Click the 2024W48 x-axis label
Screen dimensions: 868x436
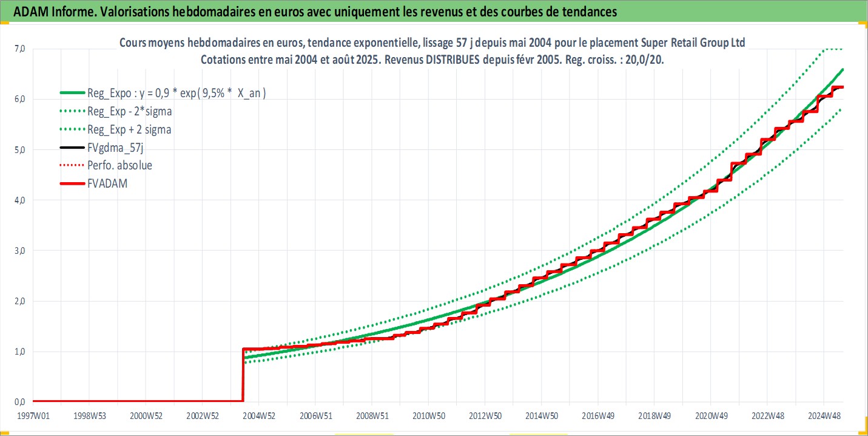tap(824, 416)
